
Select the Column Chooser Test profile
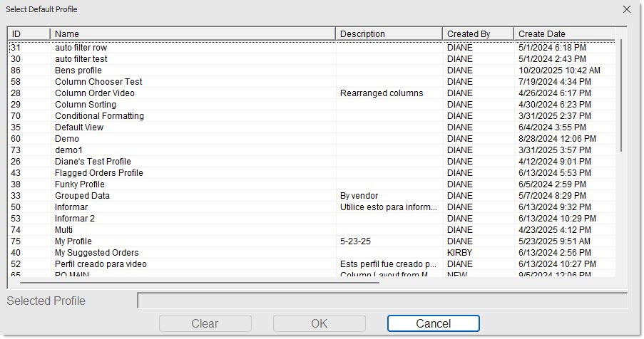pyautogui.click(x=98, y=82)
